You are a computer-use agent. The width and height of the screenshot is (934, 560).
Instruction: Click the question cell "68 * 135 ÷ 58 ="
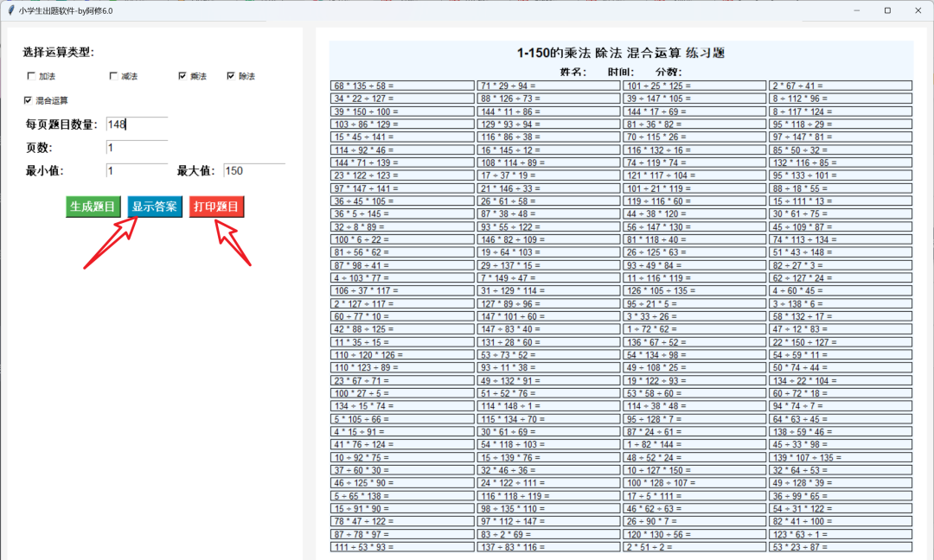(x=402, y=86)
